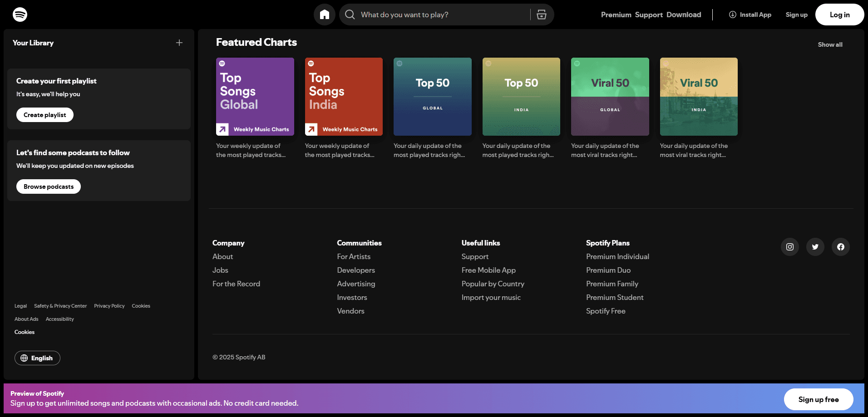Open the Viral 50 Global playlist cover
The height and width of the screenshot is (417, 868).
coord(610,97)
